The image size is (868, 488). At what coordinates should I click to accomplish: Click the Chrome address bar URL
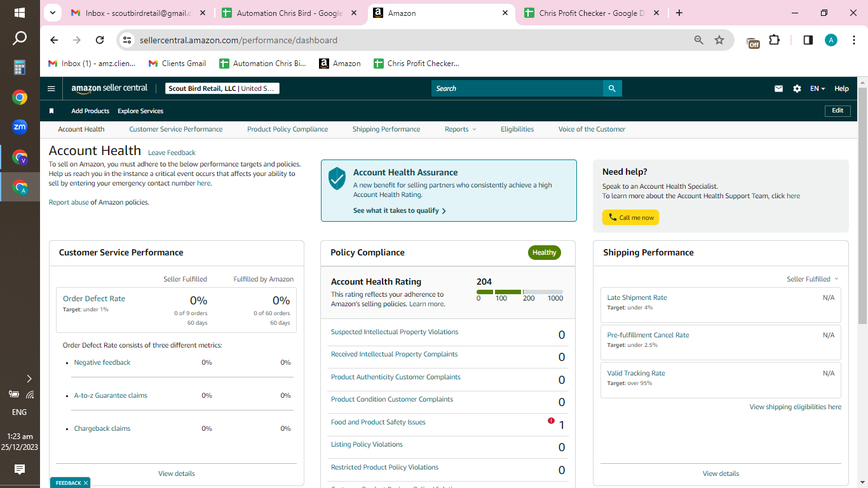[x=238, y=40]
